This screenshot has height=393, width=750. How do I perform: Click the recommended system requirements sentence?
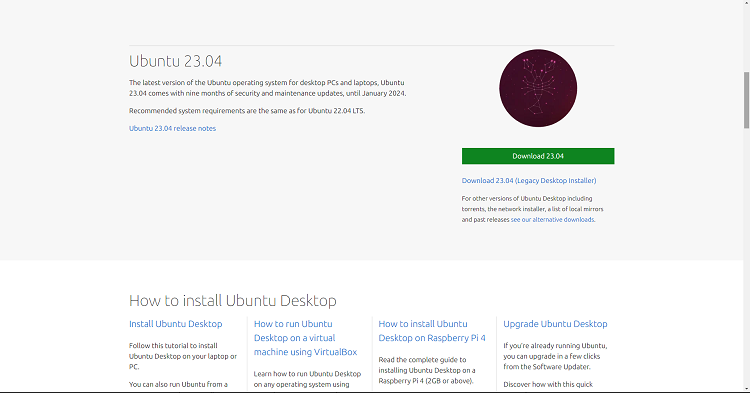pyautogui.click(x=247, y=110)
